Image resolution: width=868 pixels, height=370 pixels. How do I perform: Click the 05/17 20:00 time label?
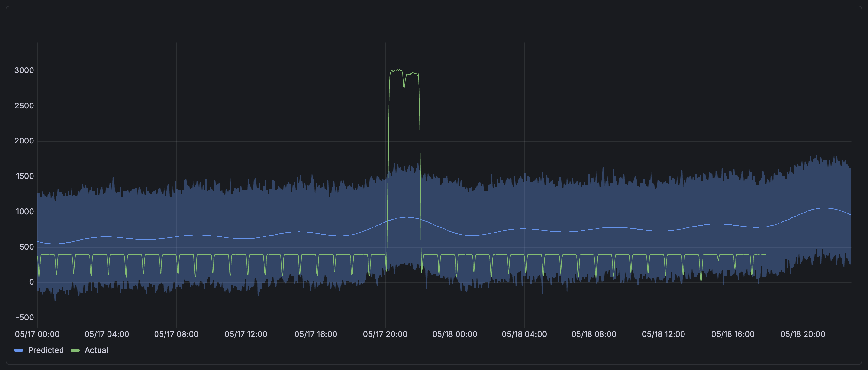(x=385, y=334)
